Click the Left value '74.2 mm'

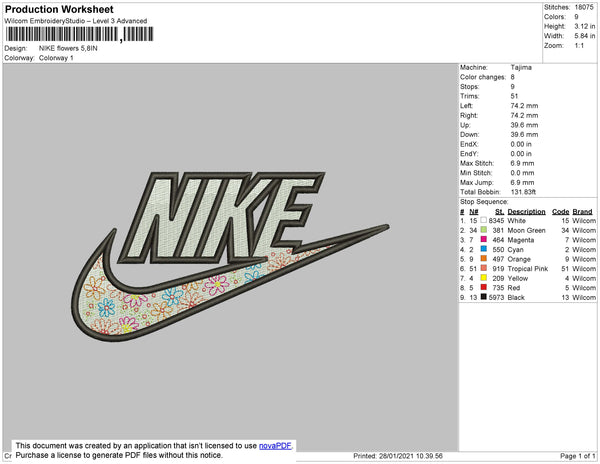point(524,106)
